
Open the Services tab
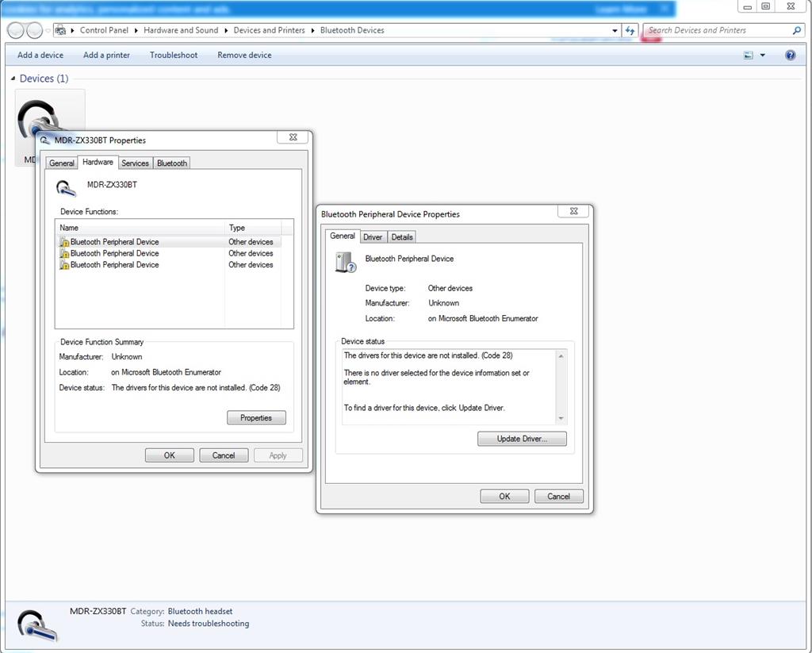click(135, 163)
